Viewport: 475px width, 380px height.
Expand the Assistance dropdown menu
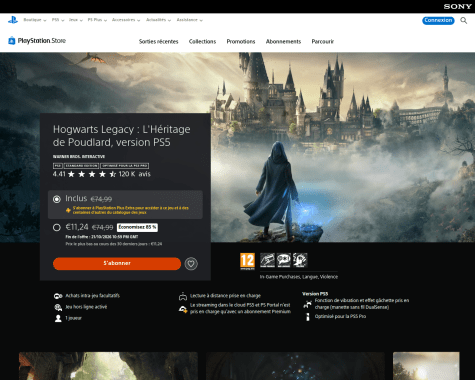[190, 20]
